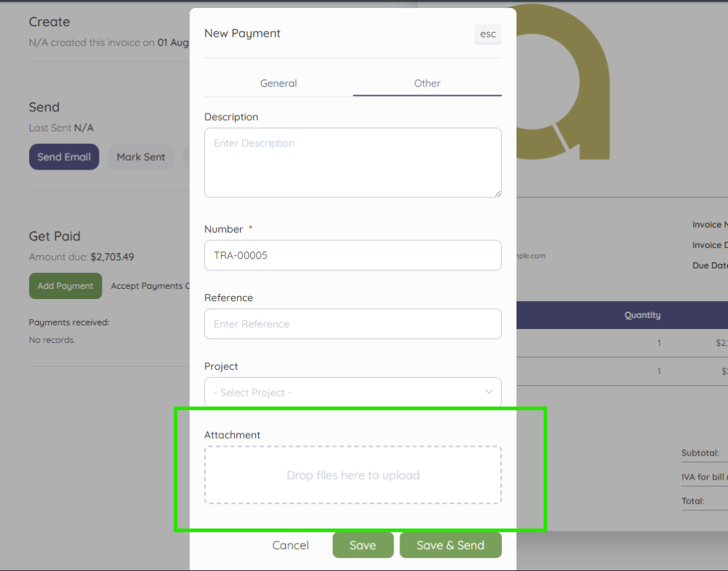Open Accept Payments Online
Screen dimensions: 728x571
(150, 286)
